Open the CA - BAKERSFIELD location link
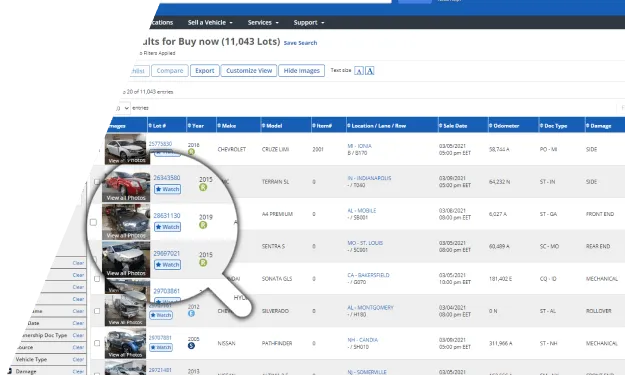 368,275
